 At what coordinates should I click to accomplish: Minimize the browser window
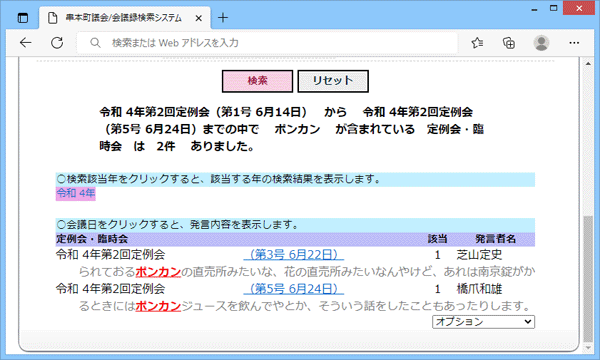point(534,9)
